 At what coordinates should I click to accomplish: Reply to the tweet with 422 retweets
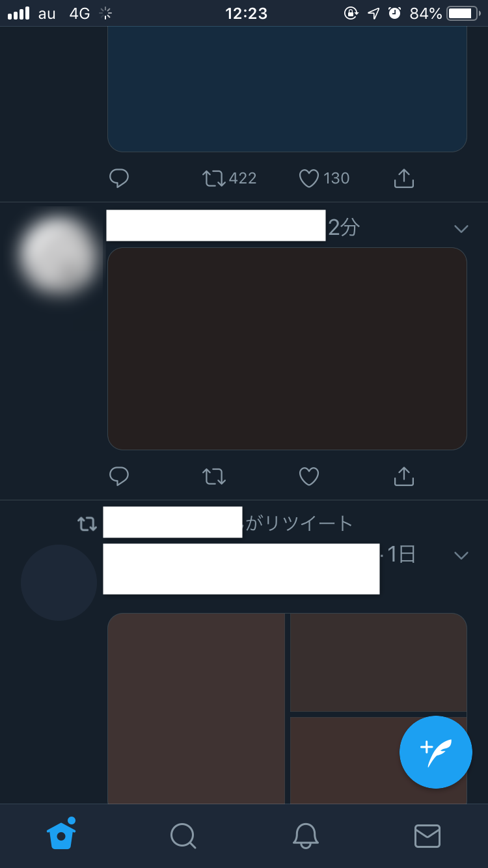[x=119, y=178]
